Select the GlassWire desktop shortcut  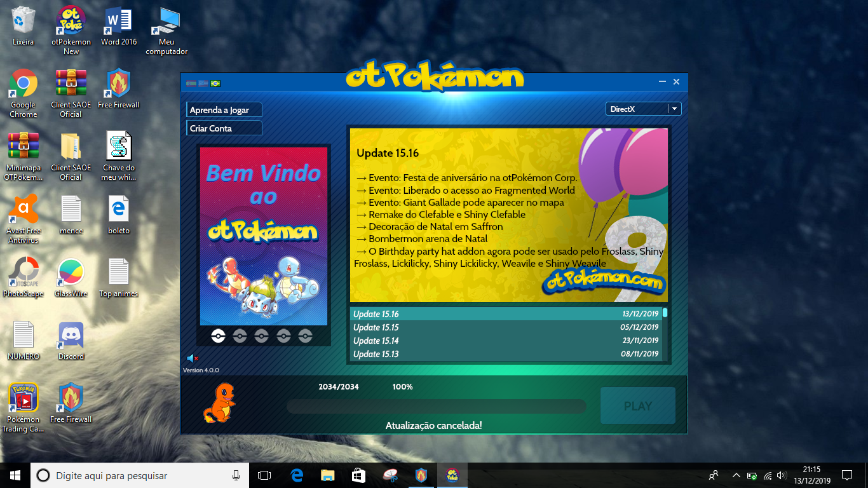71,278
